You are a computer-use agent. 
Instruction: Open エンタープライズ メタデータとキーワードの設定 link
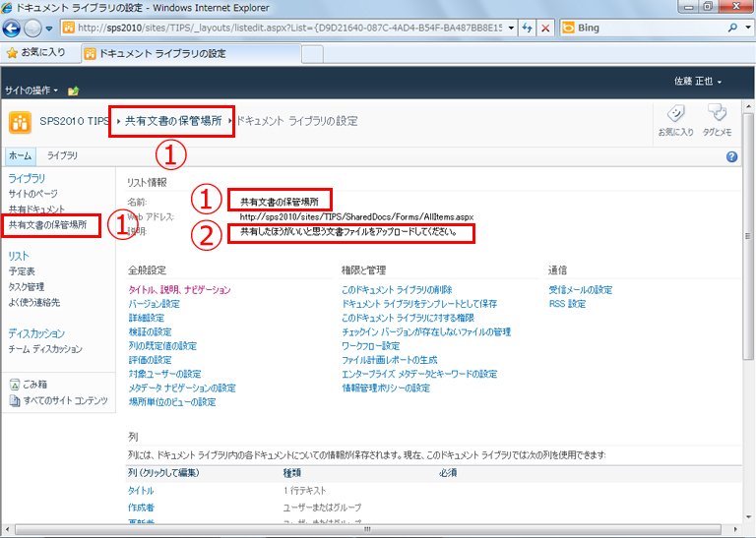(x=419, y=374)
